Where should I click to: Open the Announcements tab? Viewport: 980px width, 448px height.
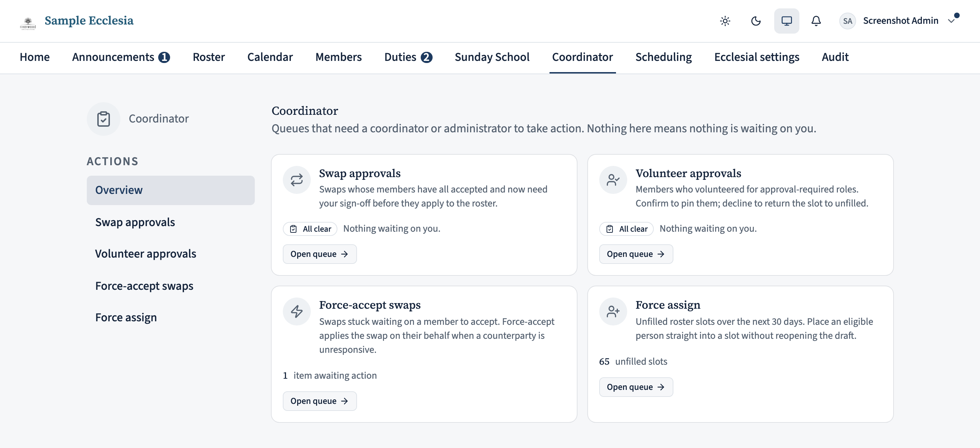(121, 57)
